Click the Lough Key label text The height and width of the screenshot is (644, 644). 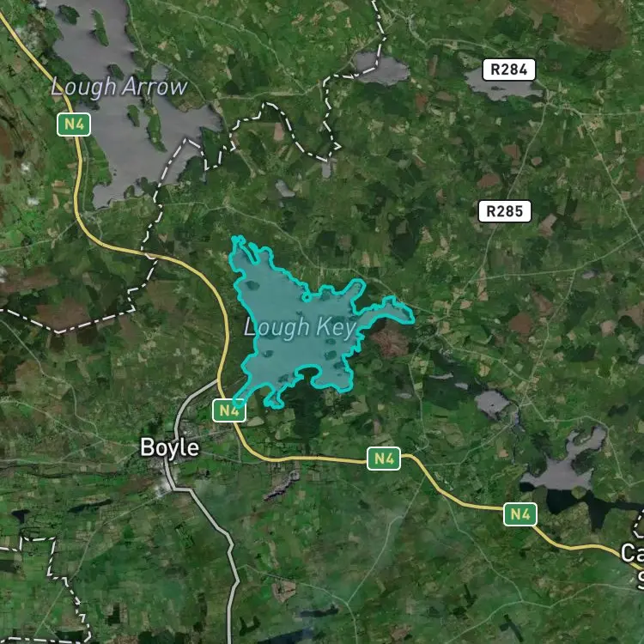pos(300,327)
